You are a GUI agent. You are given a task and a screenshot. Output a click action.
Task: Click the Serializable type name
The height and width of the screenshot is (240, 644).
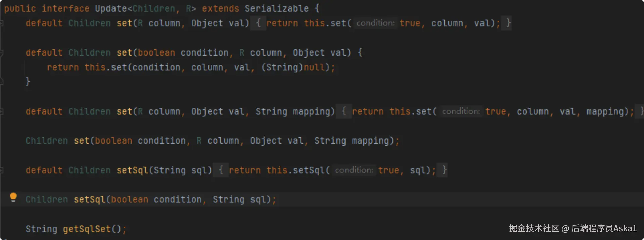pos(276,9)
